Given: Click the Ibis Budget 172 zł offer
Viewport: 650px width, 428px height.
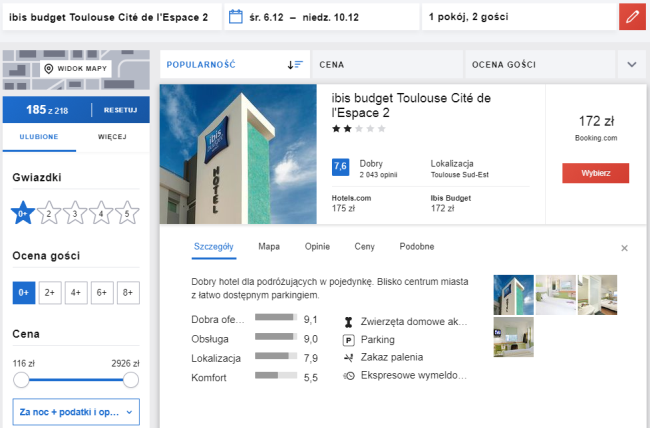Looking at the screenshot, I should tap(451, 203).
